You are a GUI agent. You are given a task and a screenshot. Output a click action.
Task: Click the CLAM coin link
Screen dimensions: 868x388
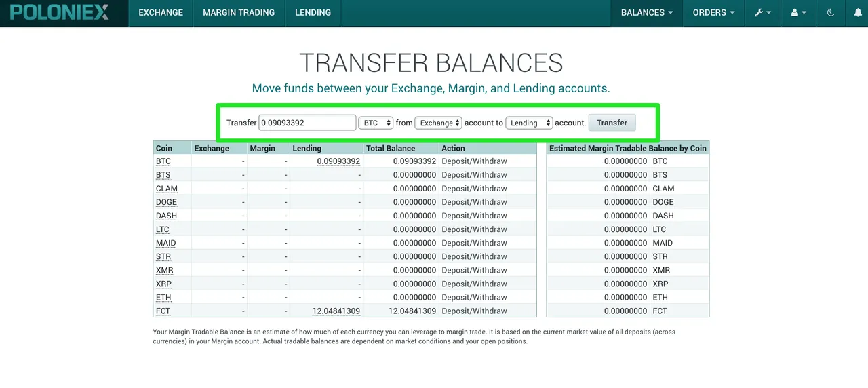167,189
